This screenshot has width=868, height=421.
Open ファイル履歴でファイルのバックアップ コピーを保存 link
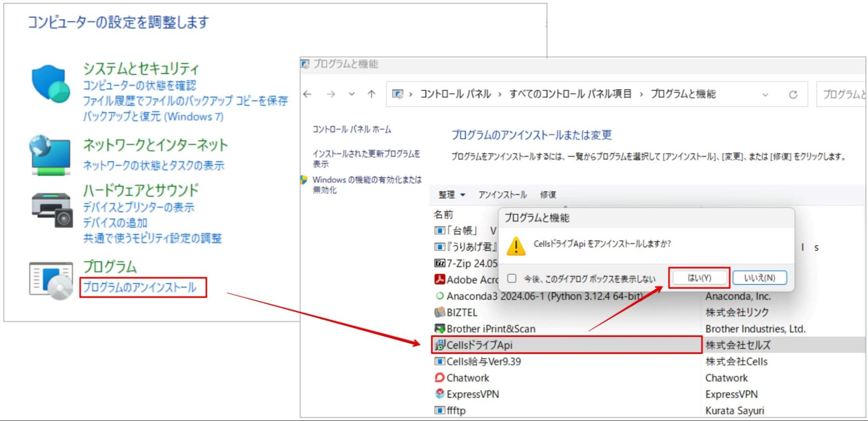(x=185, y=101)
